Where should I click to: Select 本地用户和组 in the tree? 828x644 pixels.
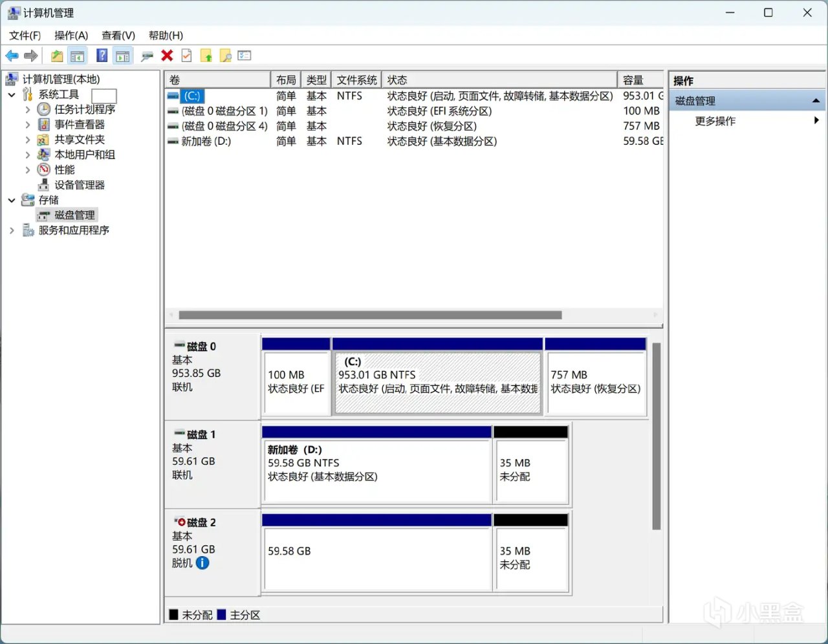pyautogui.click(x=85, y=155)
